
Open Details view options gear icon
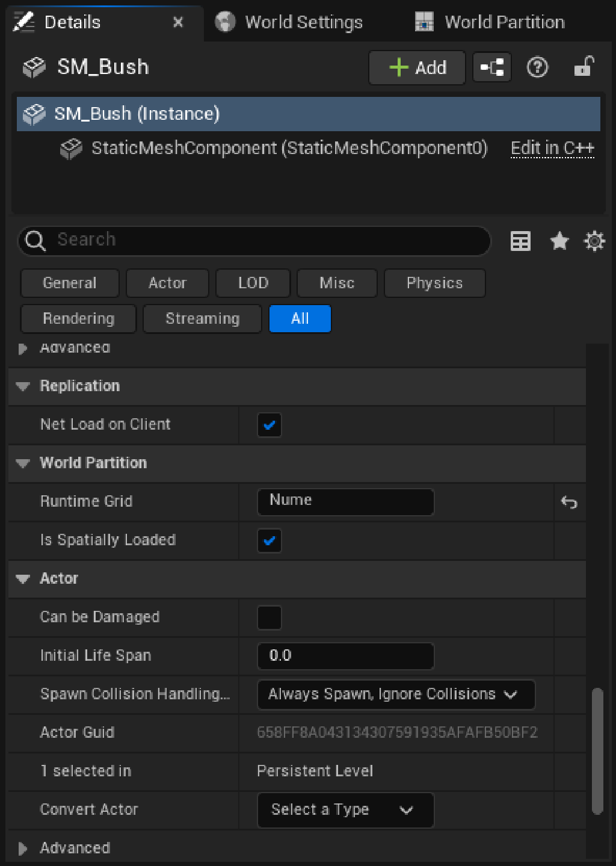pos(594,241)
